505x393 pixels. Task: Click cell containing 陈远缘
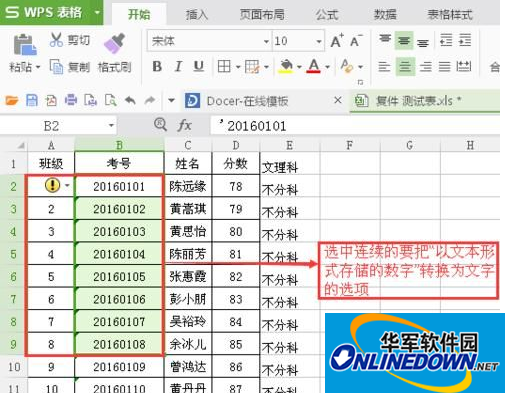(x=188, y=186)
